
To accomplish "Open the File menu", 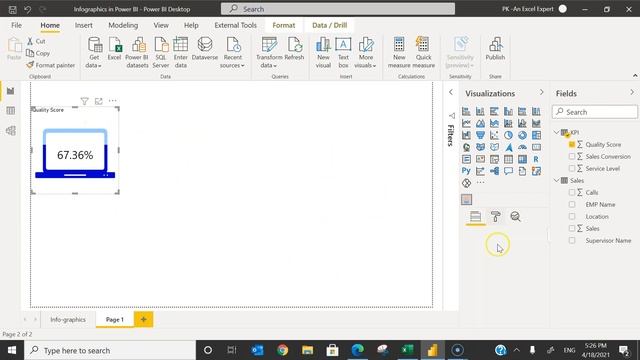I will 16,25.
